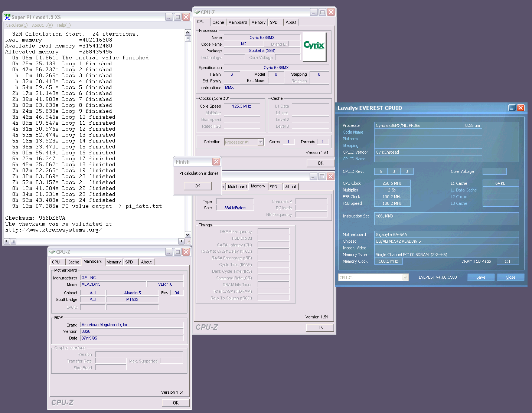Minimize the EVEREST CPUID window
Screen dimensions: 532x413
512,108
